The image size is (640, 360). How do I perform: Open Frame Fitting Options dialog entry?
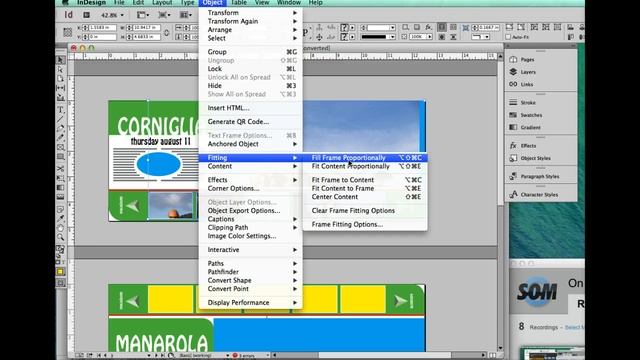coord(365,224)
